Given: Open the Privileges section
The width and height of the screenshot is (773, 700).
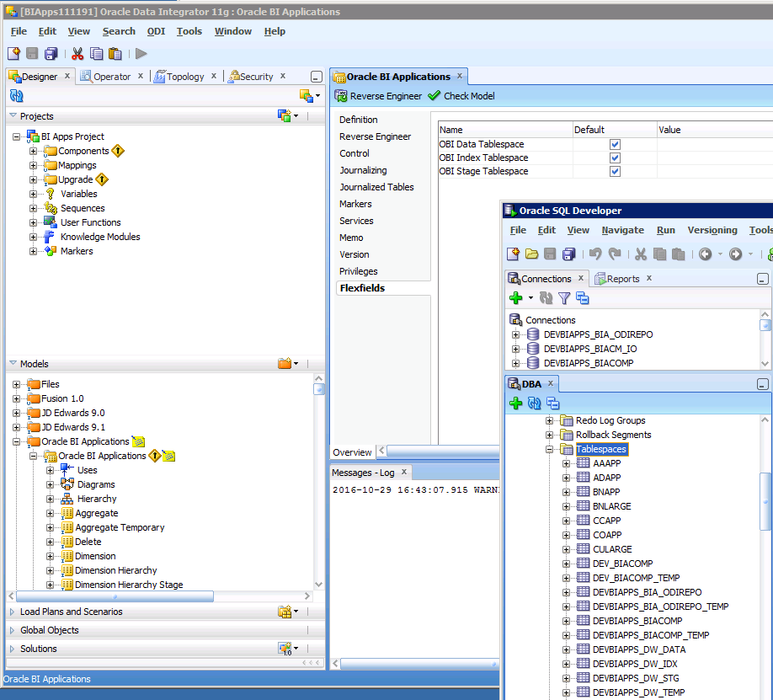Looking at the screenshot, I should tap(359, 271).
